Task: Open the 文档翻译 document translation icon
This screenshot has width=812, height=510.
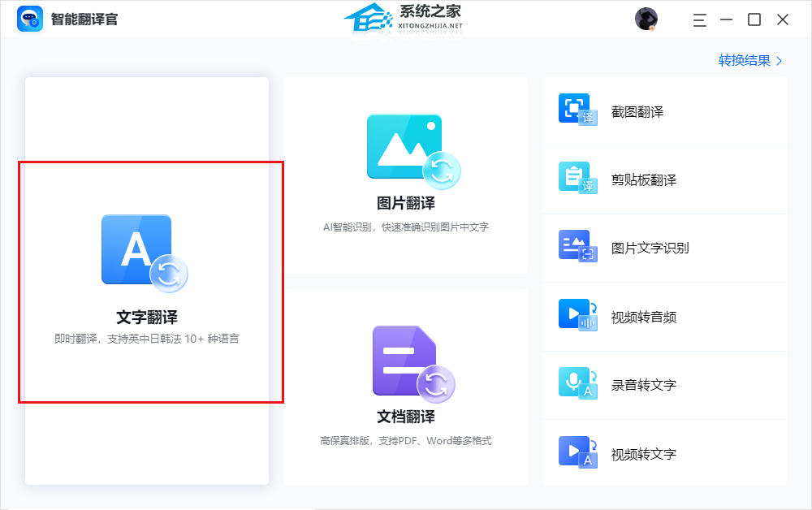Action: 413,365
